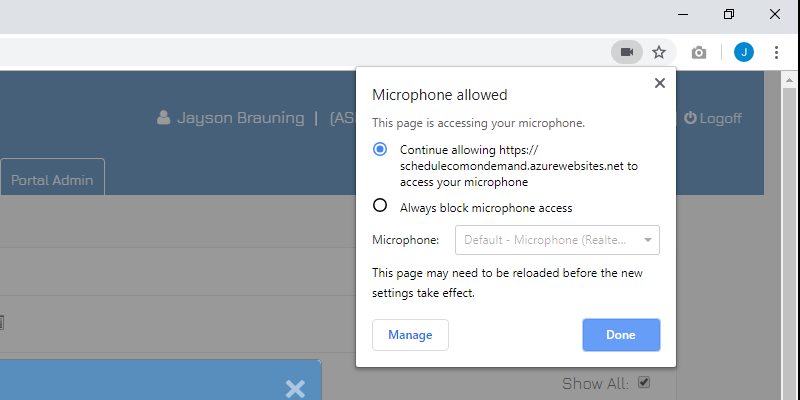The image size is (800, 400).
Task: Close the Microphone allowed popup
Action: [660, 83]
